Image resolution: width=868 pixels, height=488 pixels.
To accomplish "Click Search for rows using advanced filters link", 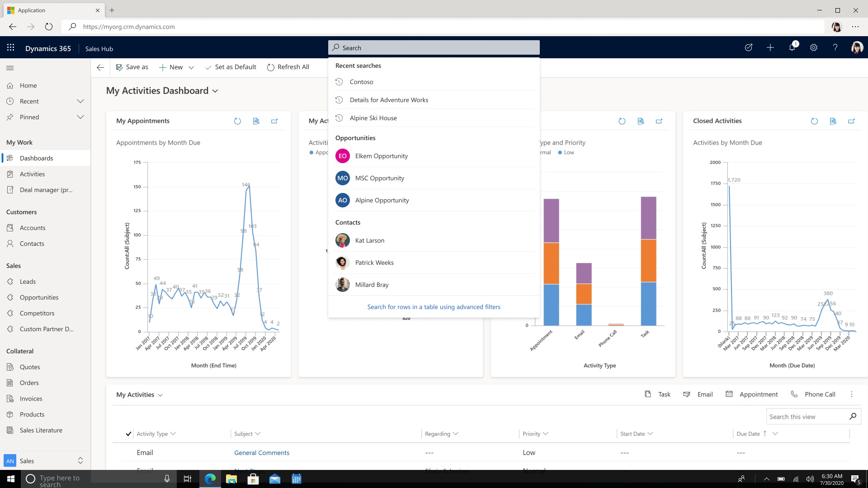I will tap(434, 306).
